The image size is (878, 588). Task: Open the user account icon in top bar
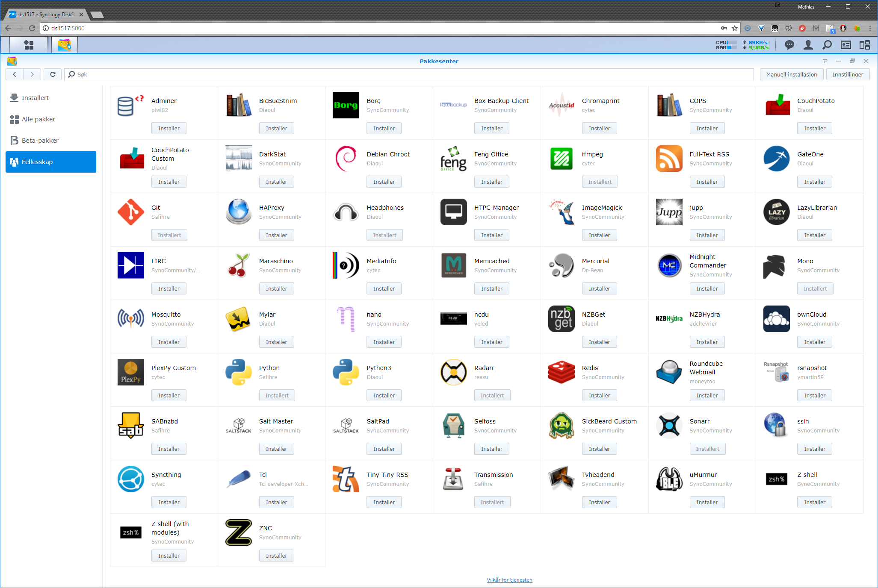point(808,44)
